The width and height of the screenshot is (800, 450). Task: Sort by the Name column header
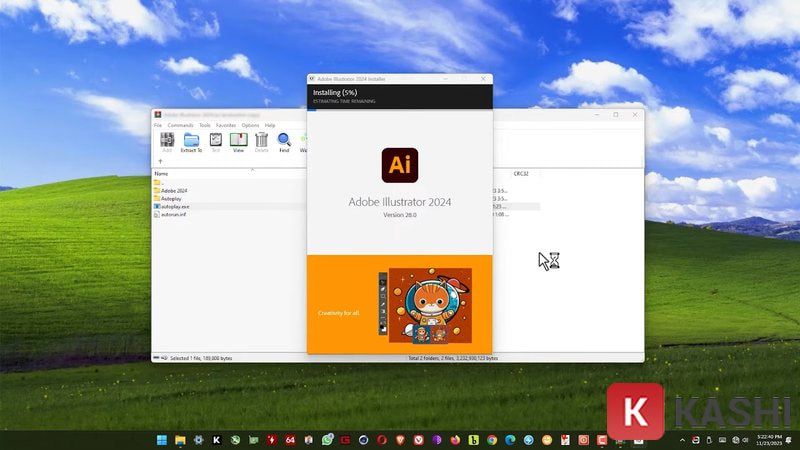coord(161,174)
